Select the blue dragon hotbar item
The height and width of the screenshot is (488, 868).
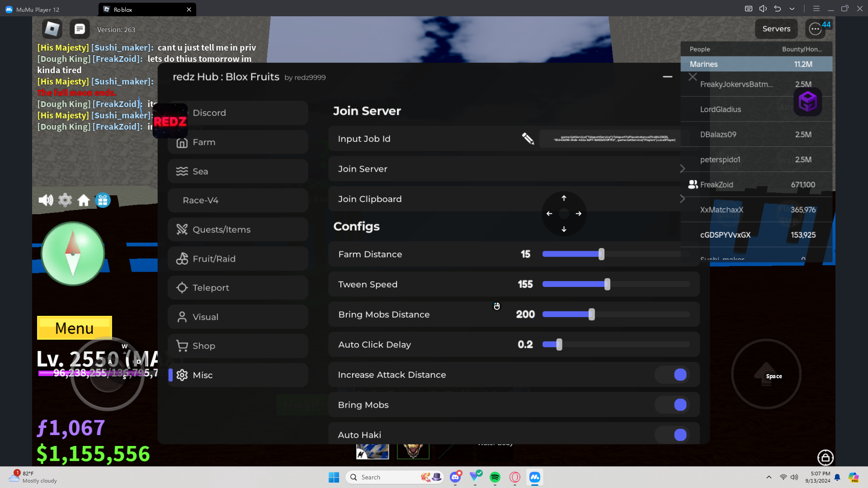coord(373,451)
